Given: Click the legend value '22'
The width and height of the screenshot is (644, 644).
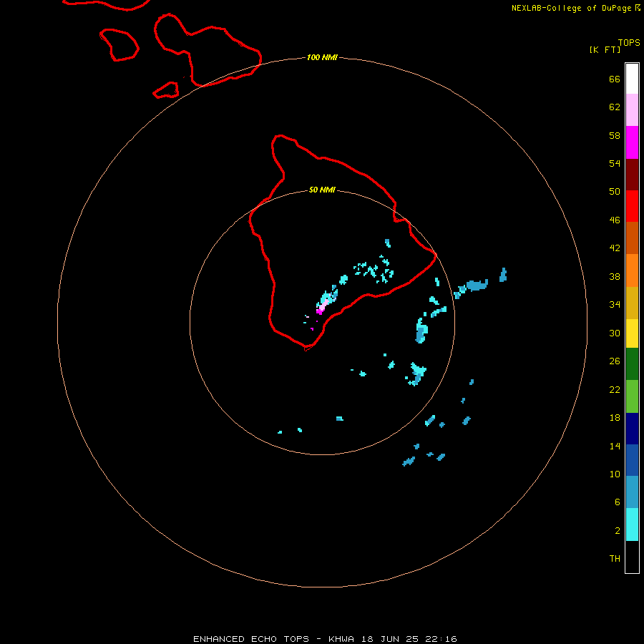Looking at the screenshot, I should [x=615, y=389].
